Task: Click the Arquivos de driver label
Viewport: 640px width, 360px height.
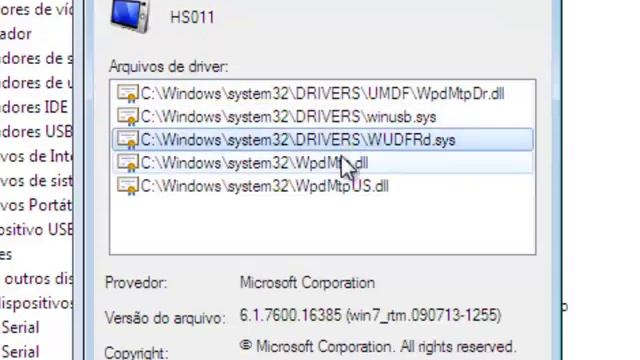Action: pyautogui.click(x=169, y=67)
